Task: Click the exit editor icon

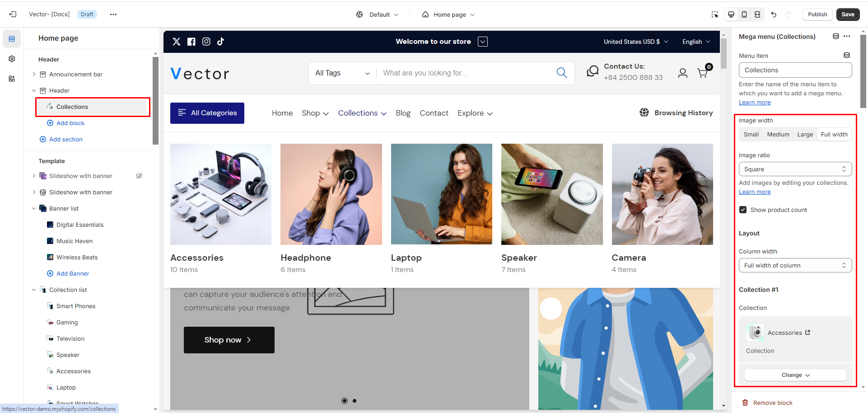Action: tap(13, 14)
